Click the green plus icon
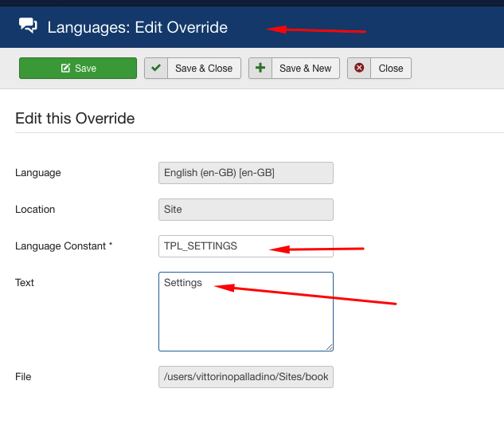504x424 pixels. click(x=260, y=69)
